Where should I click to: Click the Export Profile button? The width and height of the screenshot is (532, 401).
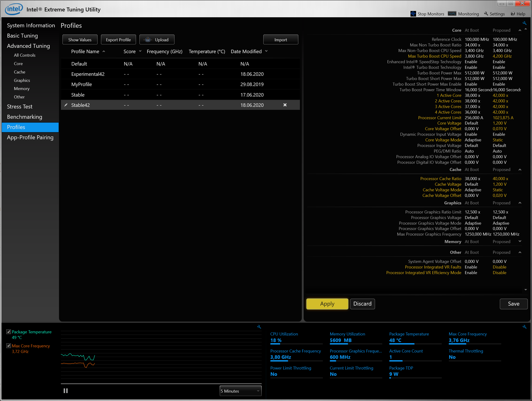pyautogui.click(x=118, y=40)
